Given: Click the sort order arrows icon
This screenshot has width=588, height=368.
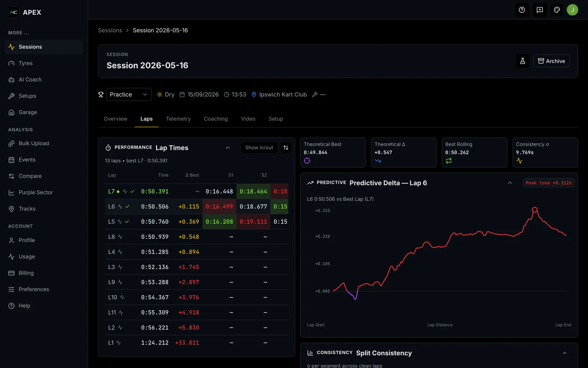Looking at the screenshot, I should click(x=286, y=148).
